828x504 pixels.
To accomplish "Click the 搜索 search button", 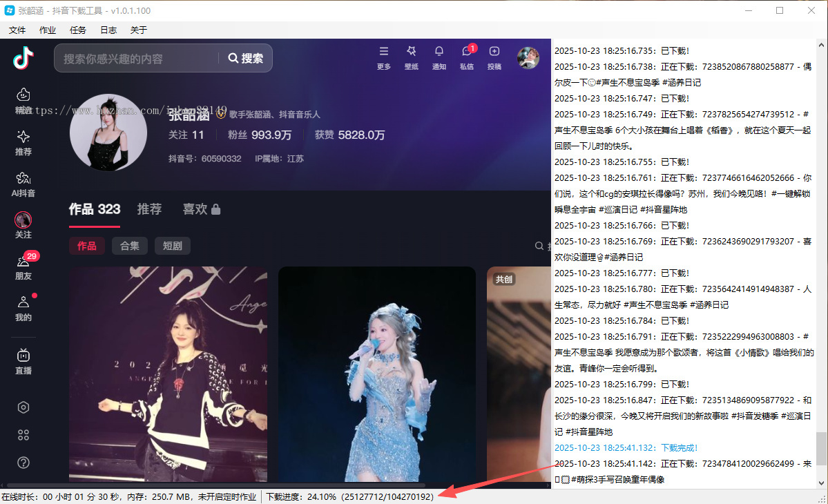I will tap(246, 58).
